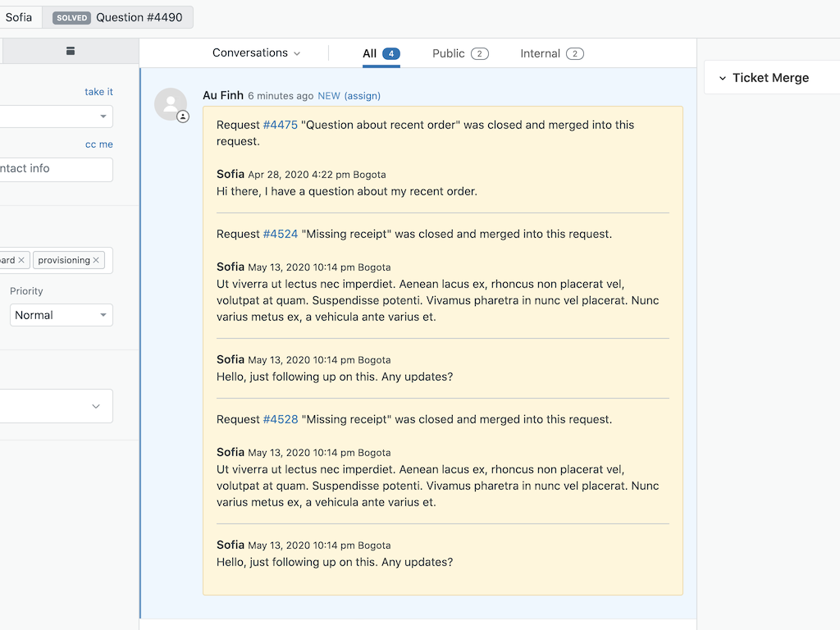Viewport: 840px width, 630px height.
Task: Switch to the Internal tab
Action: tap(541, 52)
